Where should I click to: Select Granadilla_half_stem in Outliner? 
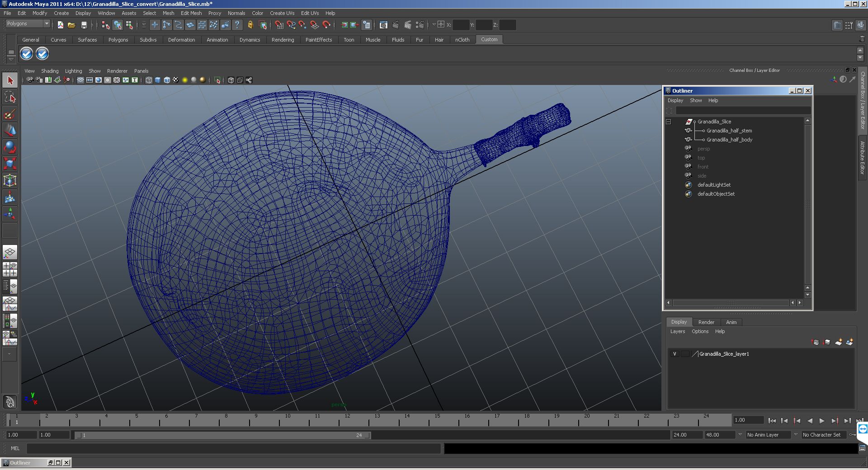pos(729,131)
